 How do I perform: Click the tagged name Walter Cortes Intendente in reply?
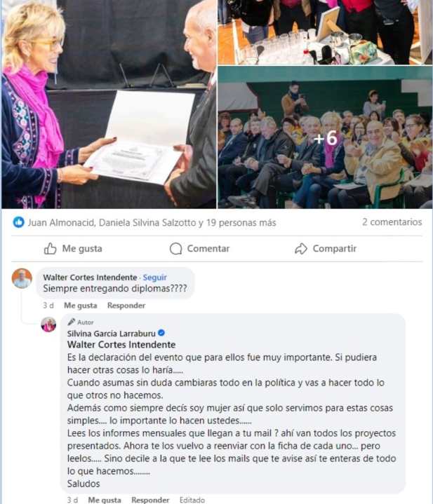pos(121,345)
